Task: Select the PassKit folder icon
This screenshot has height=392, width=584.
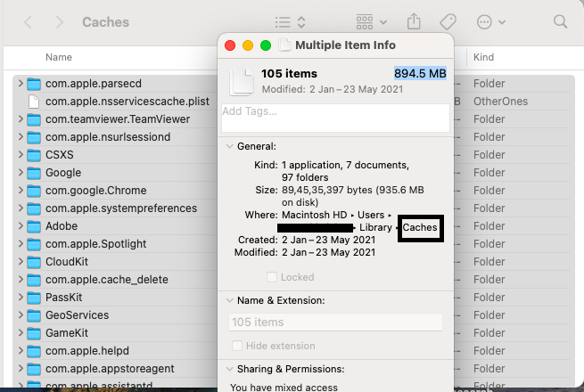Action: click(34, 298)
